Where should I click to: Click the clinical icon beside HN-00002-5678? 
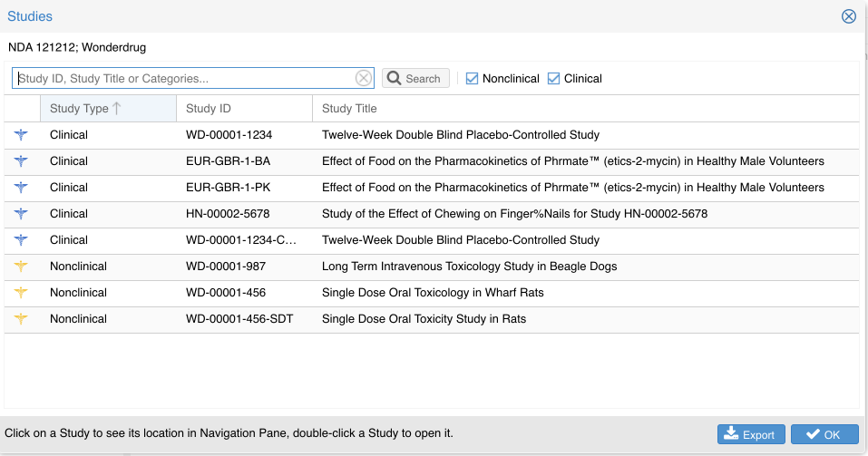coord(22,214)
